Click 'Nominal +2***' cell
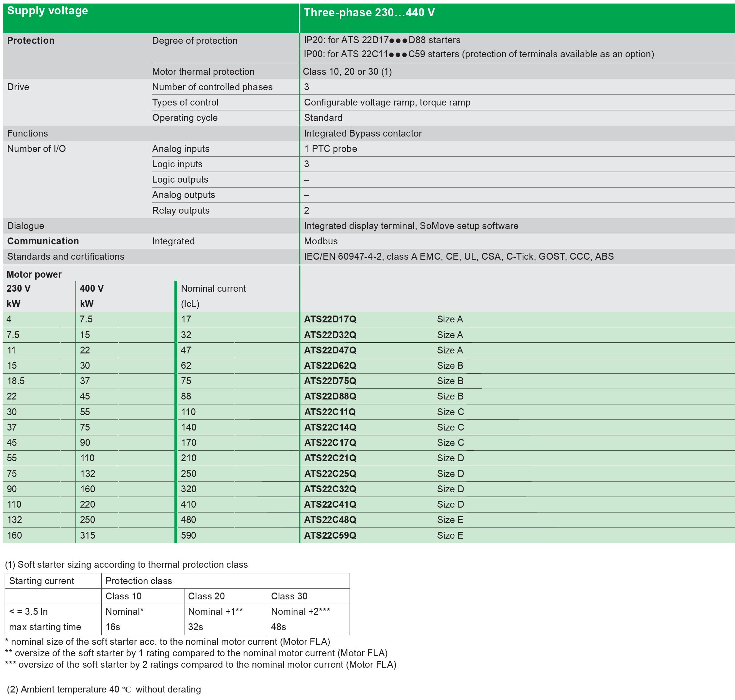 [x=300, y=611]
